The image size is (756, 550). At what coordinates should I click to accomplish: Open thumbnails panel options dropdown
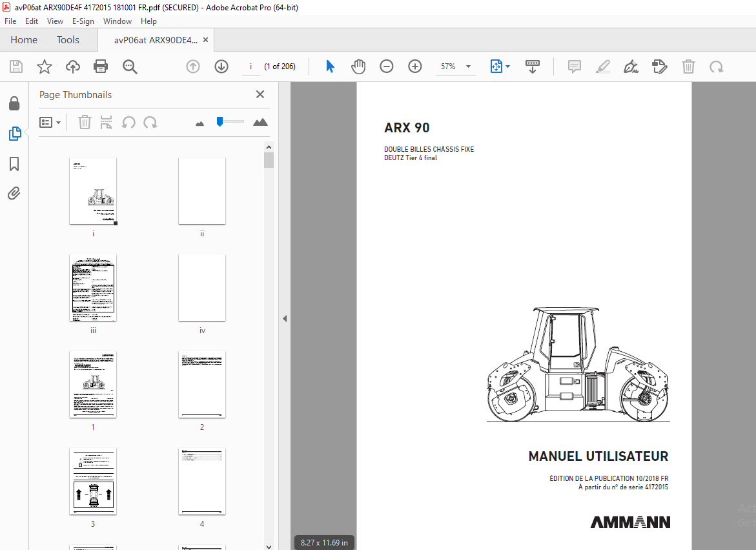point(50,123)
